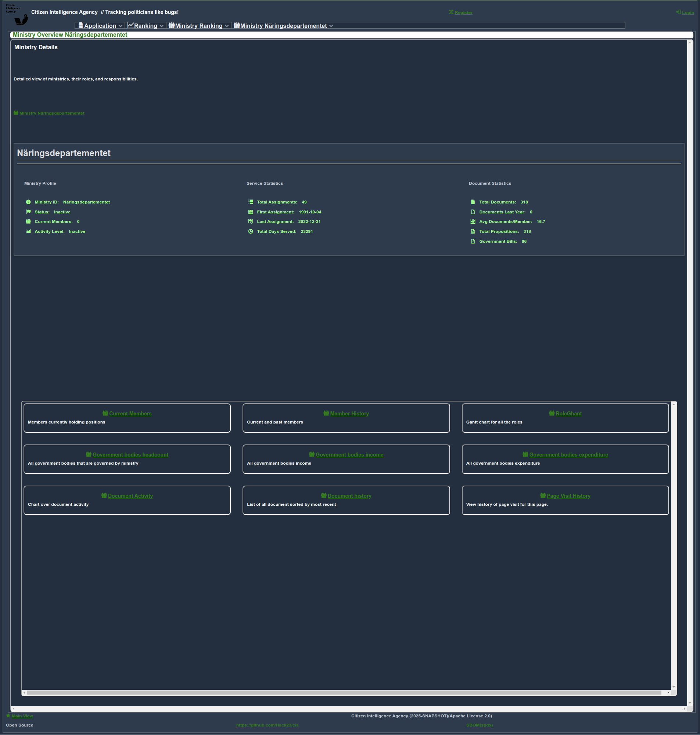
Task: Open the Ranking menu
Action: coord(146,26)
